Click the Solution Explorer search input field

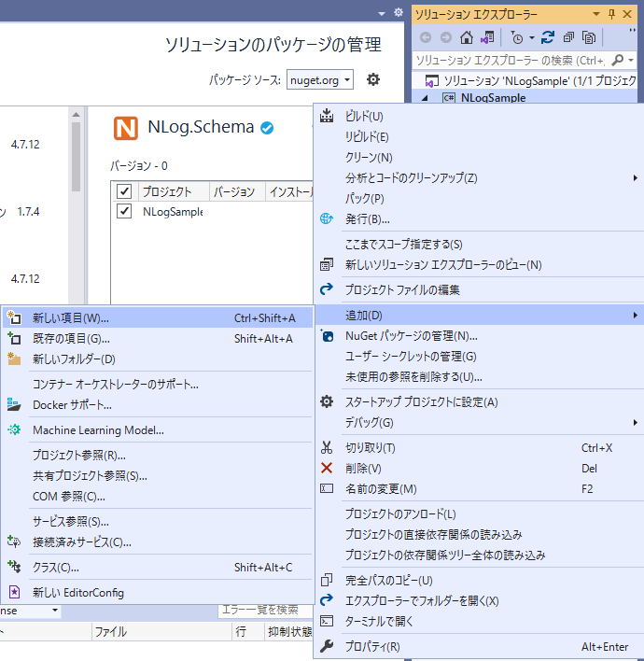(510, 60)
